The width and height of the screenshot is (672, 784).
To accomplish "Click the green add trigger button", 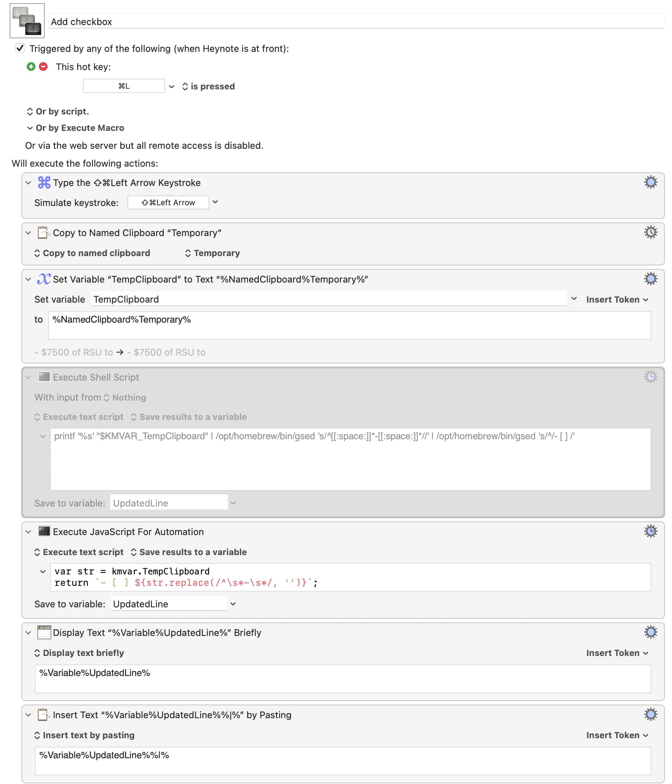I will (31, 67).
